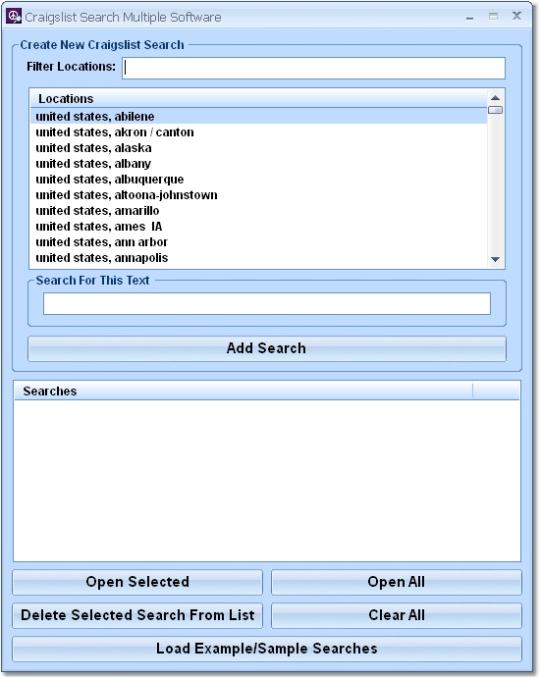Screen dimensions: 540x679
Task: Click the Clear All button
Action: [x=396, y=615]
